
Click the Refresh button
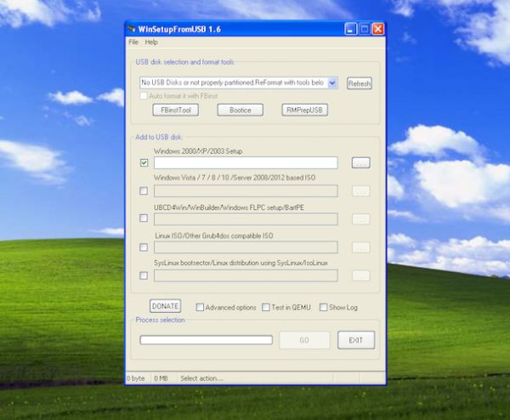(360, 83)
